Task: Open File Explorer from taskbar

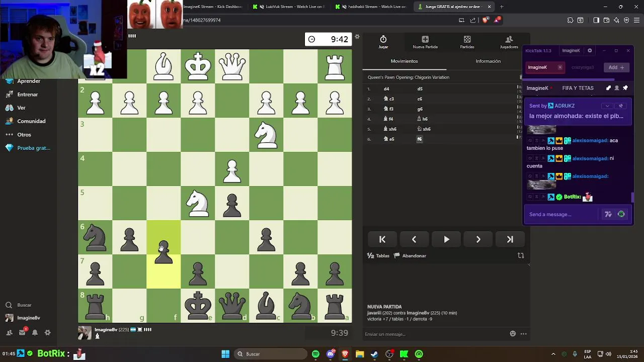Action: 360,354
